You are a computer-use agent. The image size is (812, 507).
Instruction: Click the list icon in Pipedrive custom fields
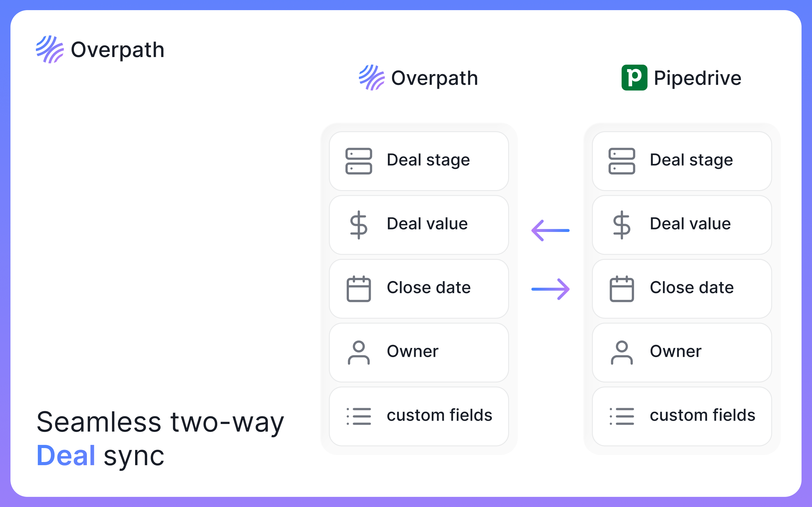622,416
